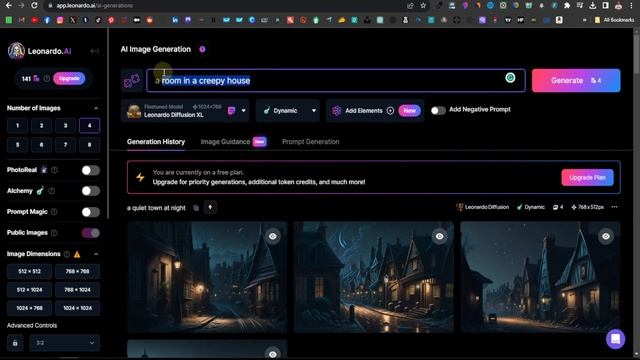This screenshot has width=640, height=360.
Task: Select 1 image count
Action: point(18,126)
